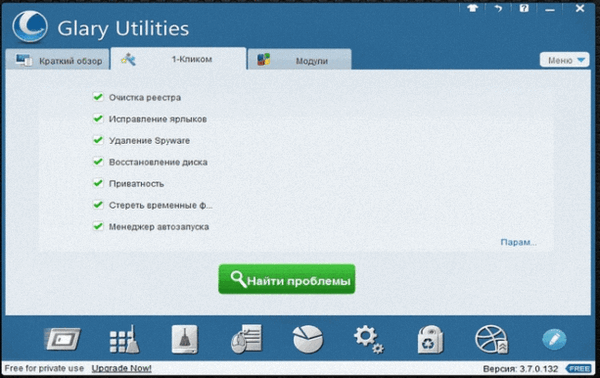Click the FREE badge in status bar
Image resolution: width=600 pixels, height=378 pixels.
click(x=578, y=369)
